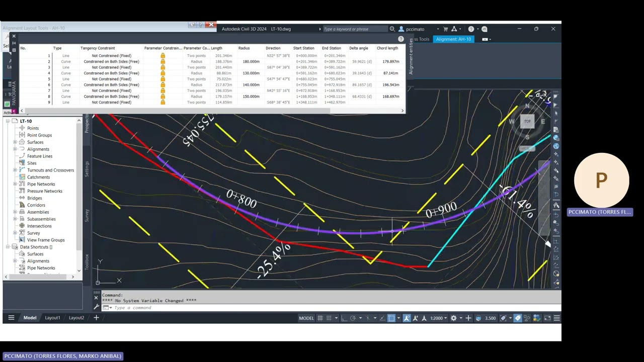Expand the Pipe Networks node under LT-10
This screenshot has width=644, height=362.
pyautogui.click(x=15, y=184)
